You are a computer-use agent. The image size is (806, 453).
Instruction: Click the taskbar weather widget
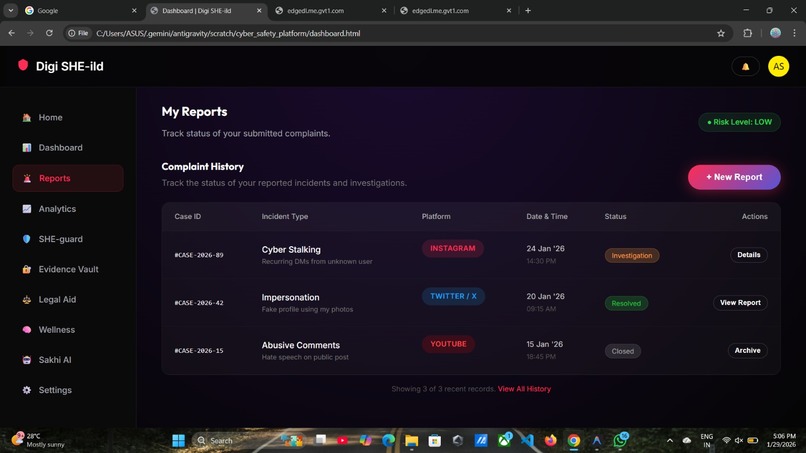click(x=39, y=440)
